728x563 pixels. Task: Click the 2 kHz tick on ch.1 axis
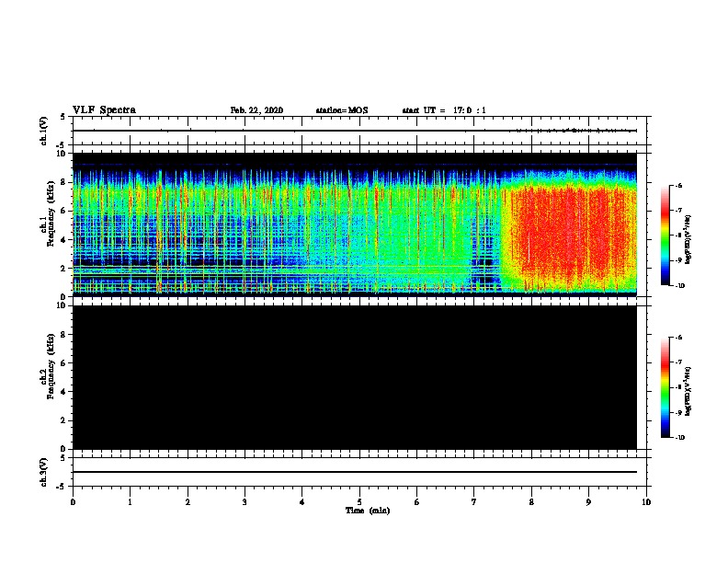click(64, 269)
